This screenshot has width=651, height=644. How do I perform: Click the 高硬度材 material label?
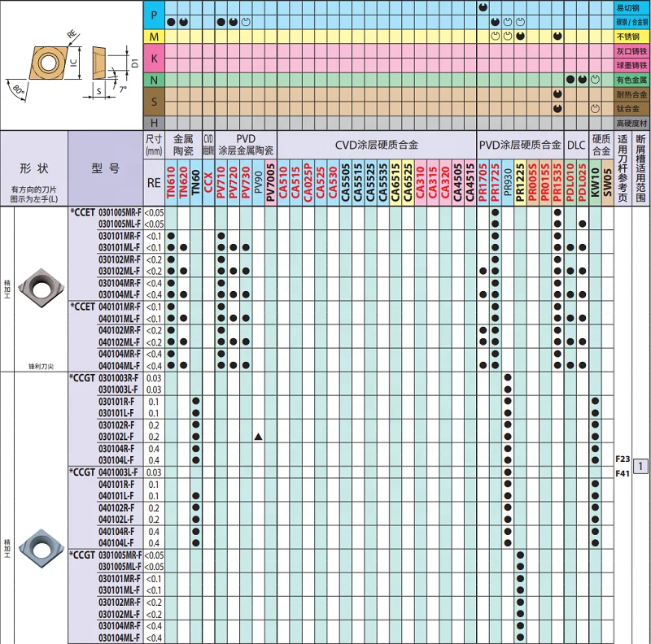[631, 124]
